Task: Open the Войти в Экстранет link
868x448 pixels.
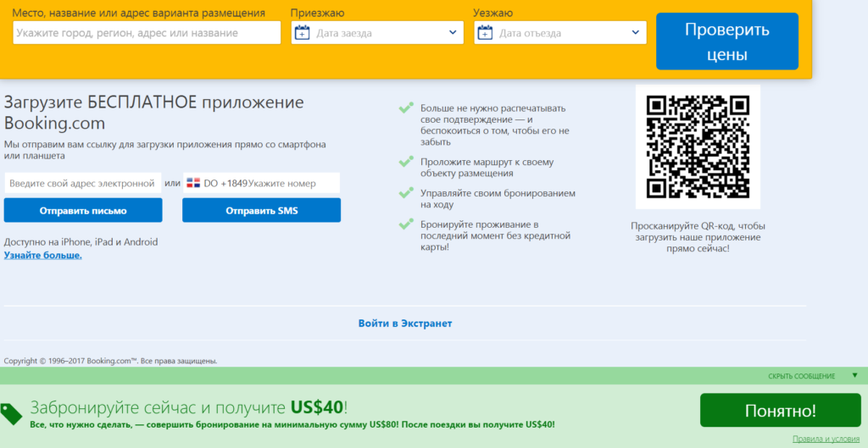Action: (x=404, y=324)
